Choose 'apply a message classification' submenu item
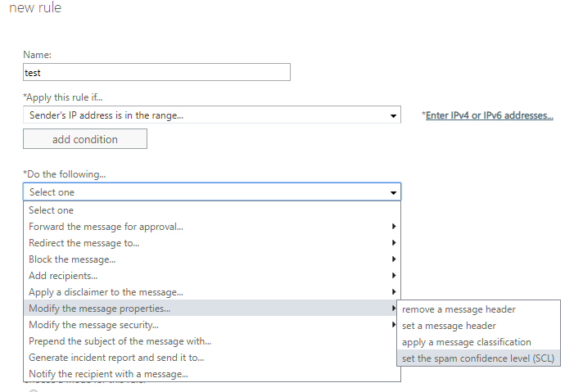583x392 pixels. click(466, 342)
